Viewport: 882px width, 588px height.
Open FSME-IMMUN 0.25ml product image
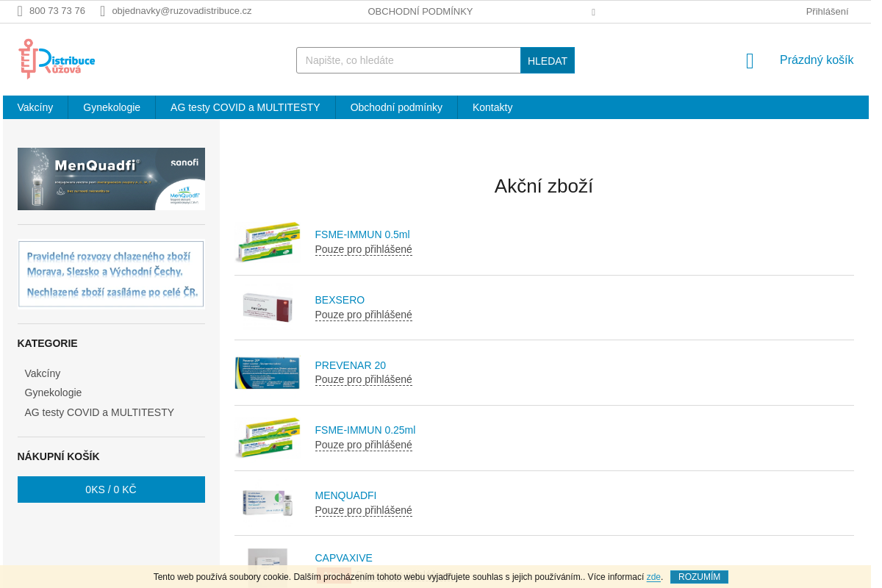[268, 437]
